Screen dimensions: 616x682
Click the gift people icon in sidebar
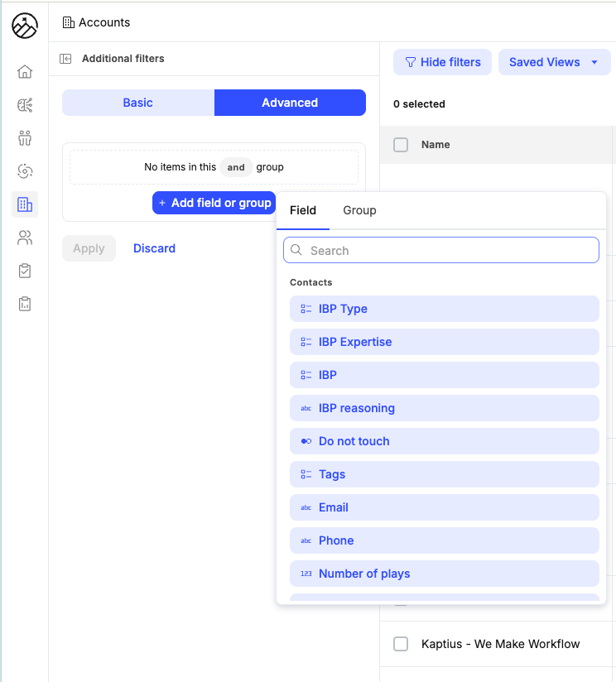point(25,137)
